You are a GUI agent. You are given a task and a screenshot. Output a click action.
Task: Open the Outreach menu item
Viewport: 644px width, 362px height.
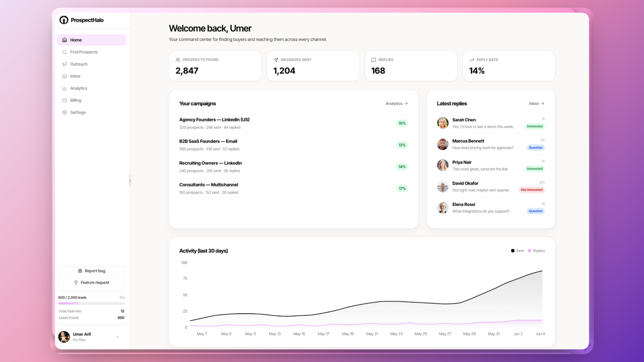[92, 64]
